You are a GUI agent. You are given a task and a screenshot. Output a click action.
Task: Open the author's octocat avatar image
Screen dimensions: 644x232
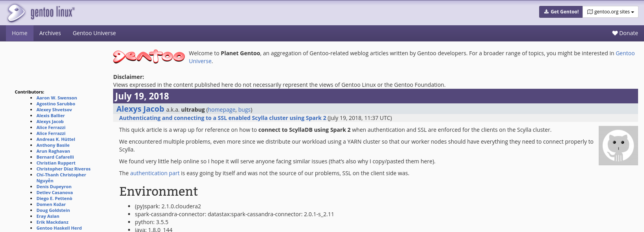pos(618,146)
